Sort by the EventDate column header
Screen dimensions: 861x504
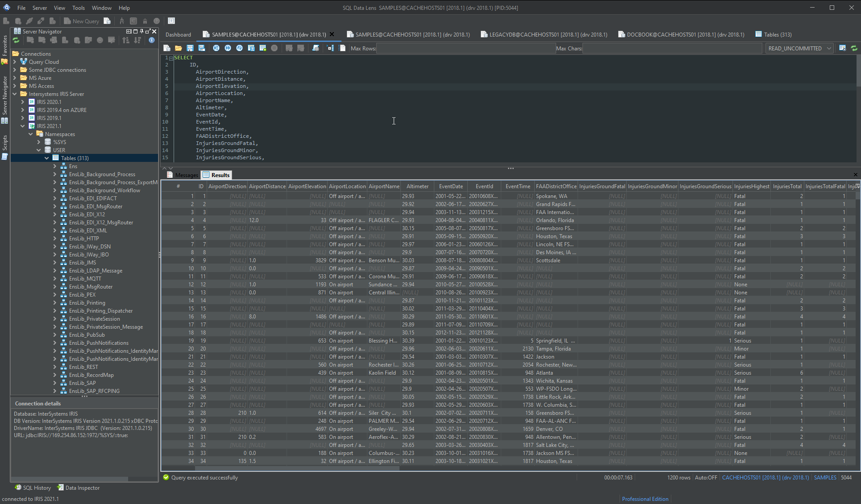(451, 186)
